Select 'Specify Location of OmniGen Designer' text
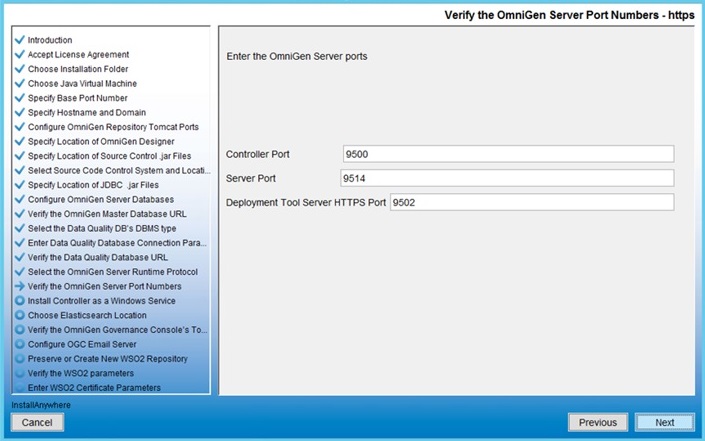Image resolution: width=705 pixels, height=441 pixels. tap(101, 141)
